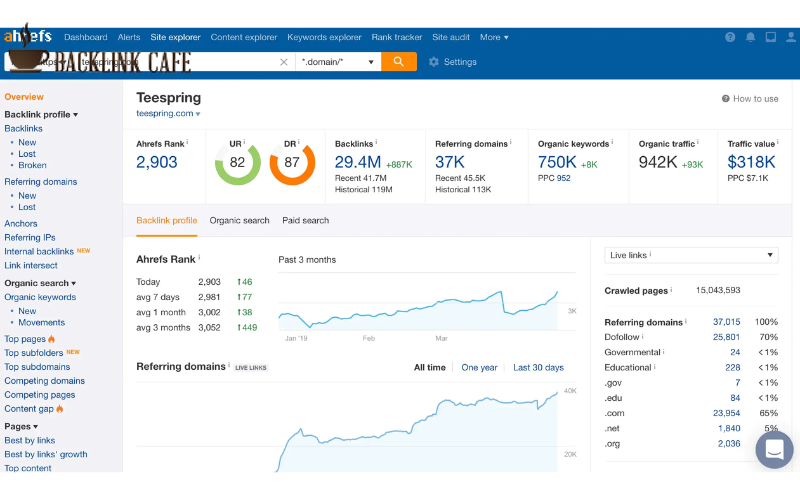Click the Ahrefs logo
800x500 pixels.
[28, 36]
